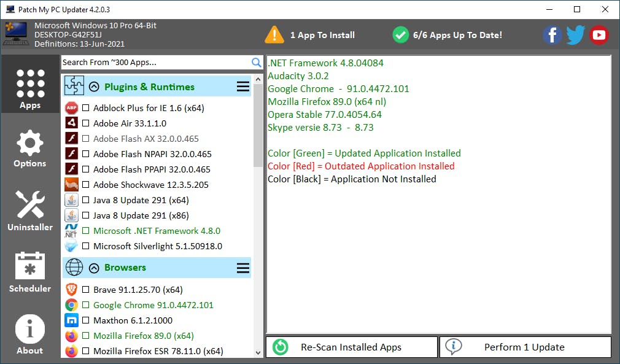This screenshot has width=620, height=364.
Task: Check the Adblock Plus for IE checkbox
Action: (x=85, y=108)
